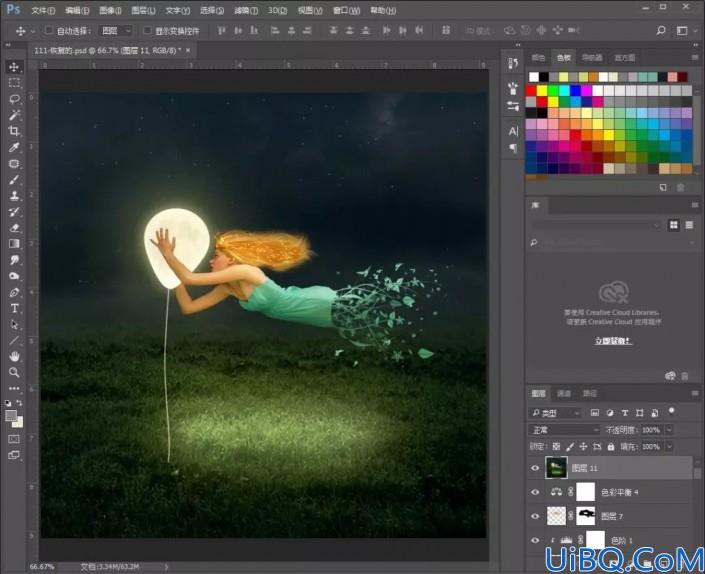This screenshot has width=705, height=574.
Task: Open the fill (填充) slider arrow
Action: tap(669, 446)
